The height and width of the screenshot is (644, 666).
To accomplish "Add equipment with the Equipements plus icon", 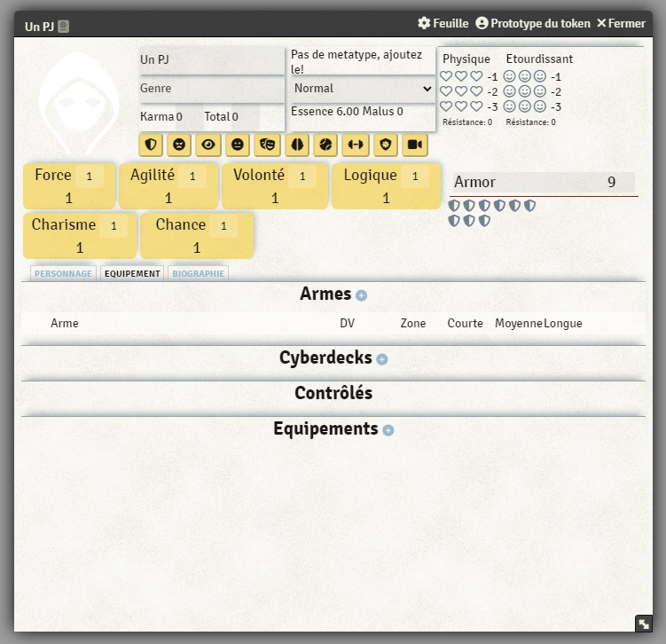I will [388, 430].
